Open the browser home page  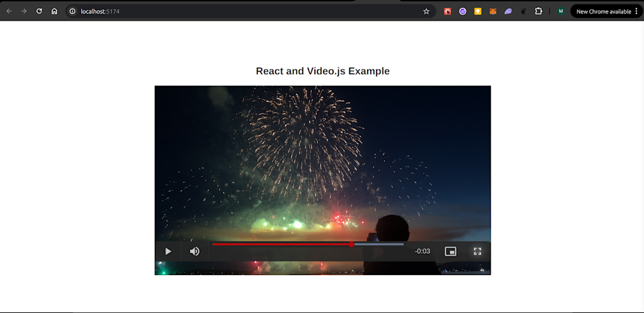pyautogui.click(x=54, y=11)
